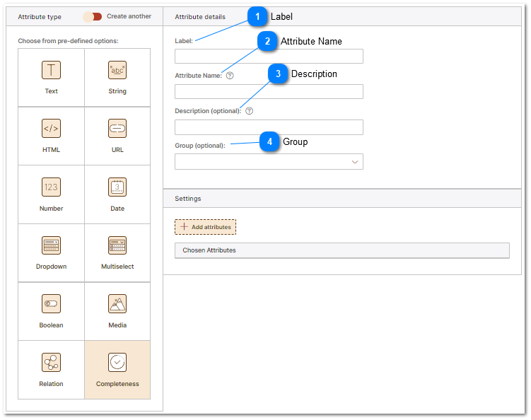Choose the Multiselect attribute type icon
531x420 pixels.
pyautogui.click(x=117, y=245)
